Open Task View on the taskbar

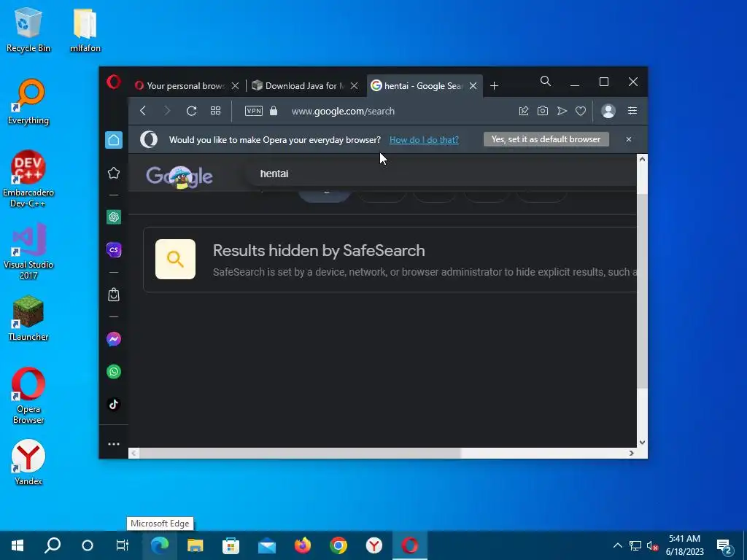123,545
